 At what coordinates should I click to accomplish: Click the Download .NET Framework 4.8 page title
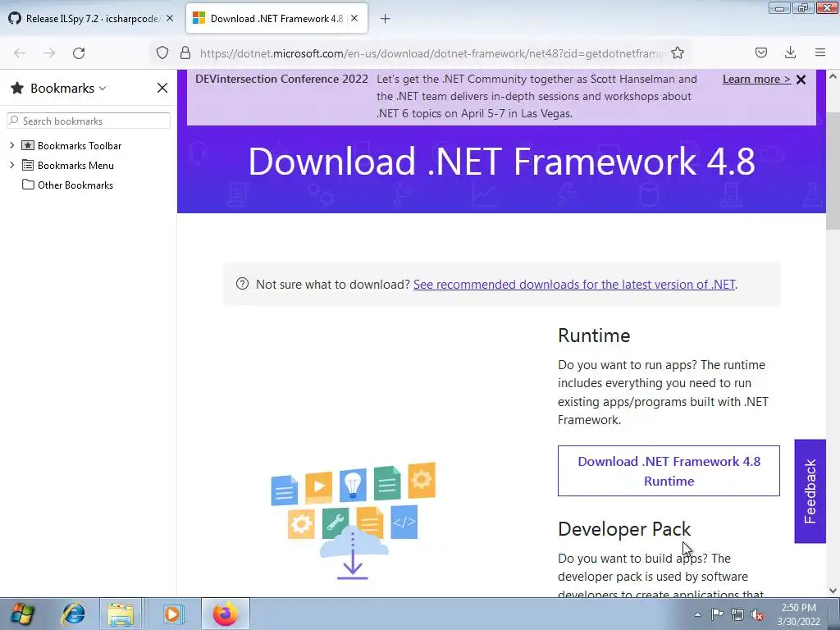tap(501, 162)
